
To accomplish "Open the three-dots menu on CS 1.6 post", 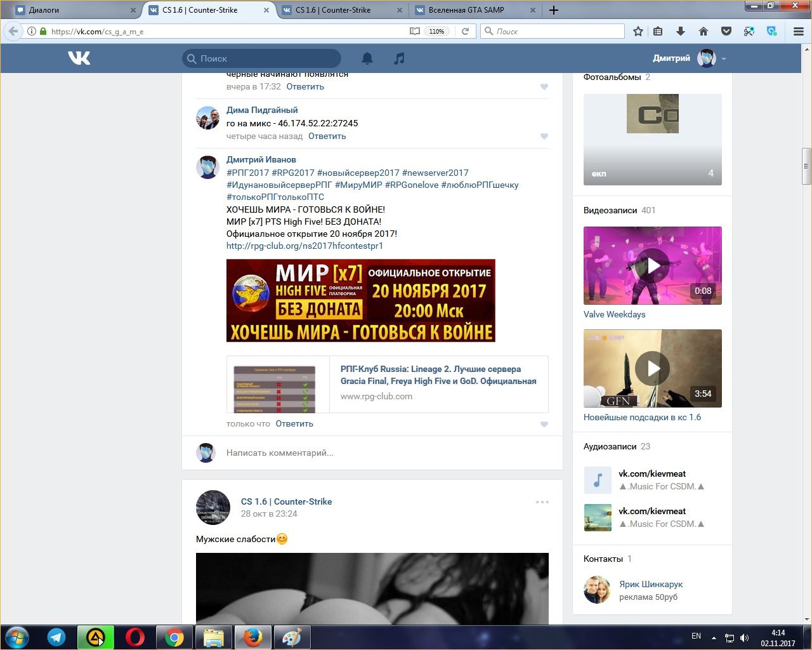I will [542, 502].
